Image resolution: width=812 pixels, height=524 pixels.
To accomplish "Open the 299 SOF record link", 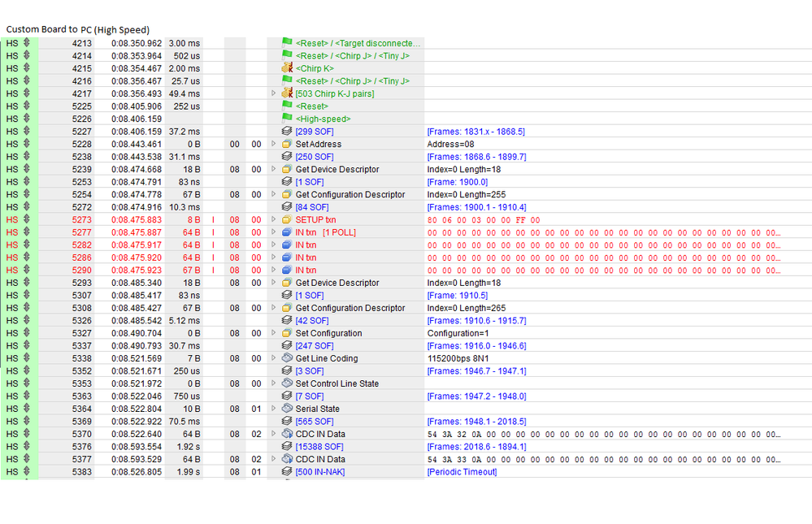I will 315,132.
